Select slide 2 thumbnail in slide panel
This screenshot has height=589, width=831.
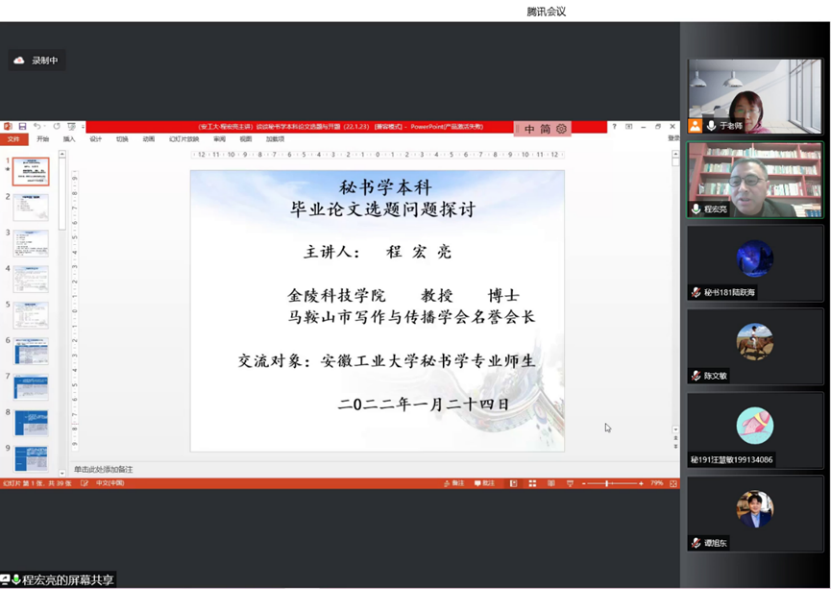[x=30, y=207]
